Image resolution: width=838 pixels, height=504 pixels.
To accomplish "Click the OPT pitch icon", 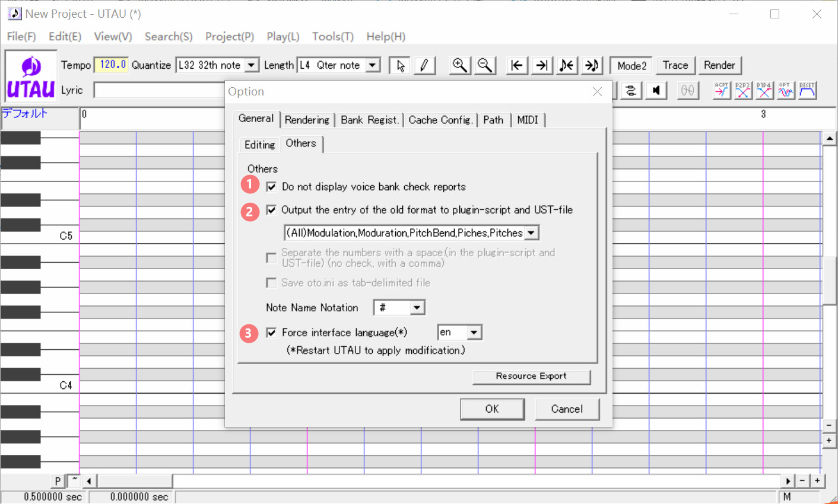I will pos(786,90).
